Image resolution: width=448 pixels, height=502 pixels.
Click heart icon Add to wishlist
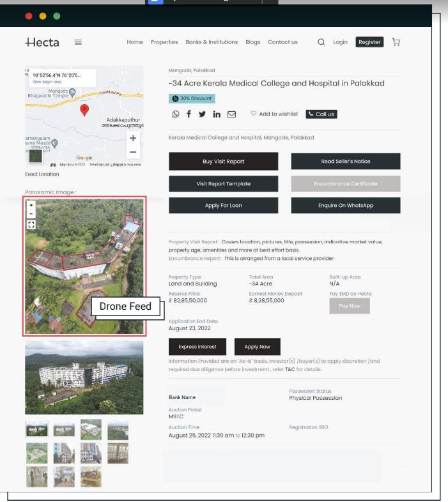pyautogui.click(x=253, y=113)
